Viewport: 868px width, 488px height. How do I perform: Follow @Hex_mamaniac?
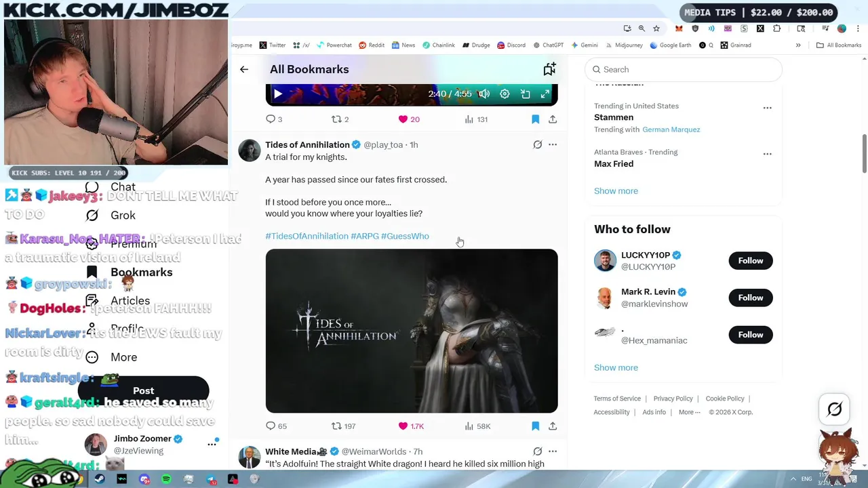pos(750,334)
